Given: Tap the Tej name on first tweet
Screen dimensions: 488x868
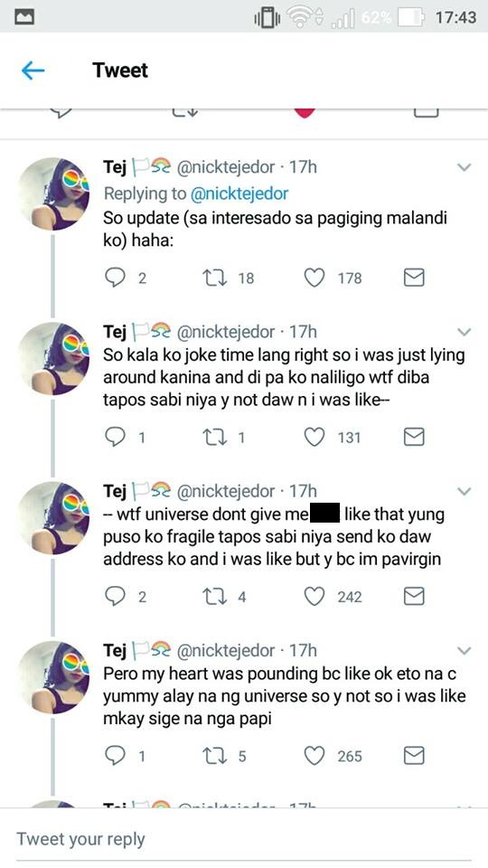Looking at the screenshot, I should click(115, 166).
